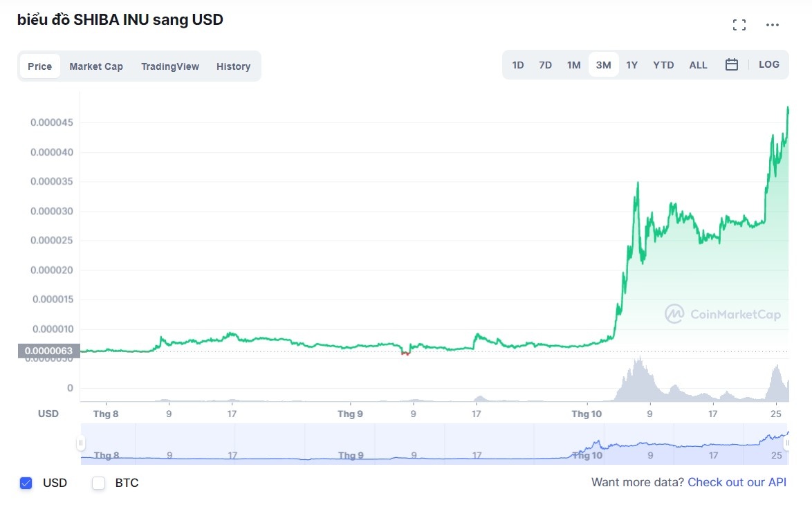Open the three-dot more options menu

[x=773, y=26]
